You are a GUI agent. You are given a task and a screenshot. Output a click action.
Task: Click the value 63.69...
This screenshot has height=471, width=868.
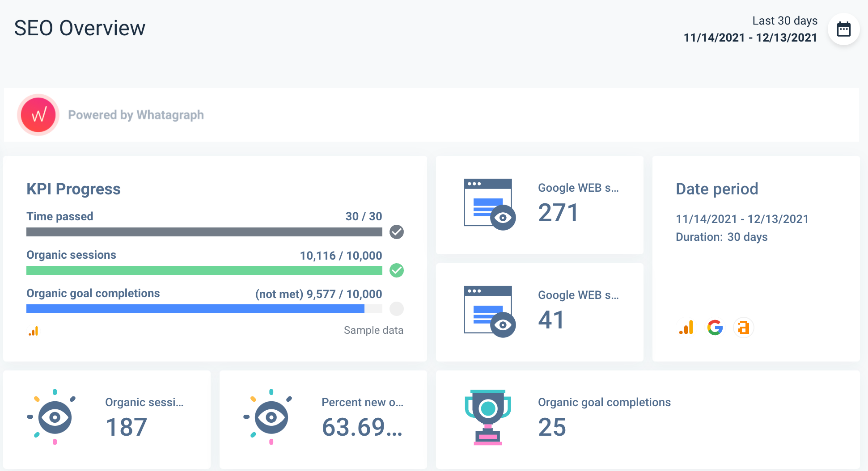pyautogui.click(x=362, y=427)
